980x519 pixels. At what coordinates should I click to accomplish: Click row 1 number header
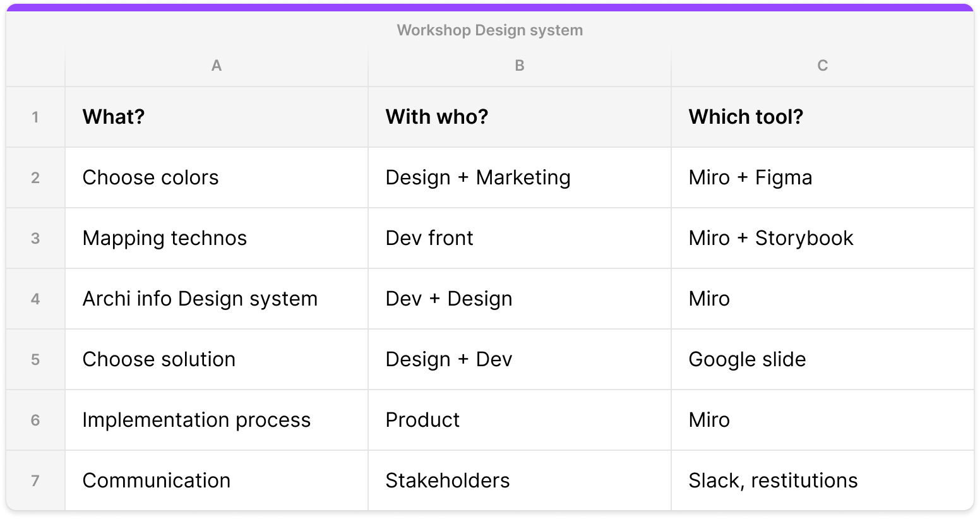(x=35, y=117)
